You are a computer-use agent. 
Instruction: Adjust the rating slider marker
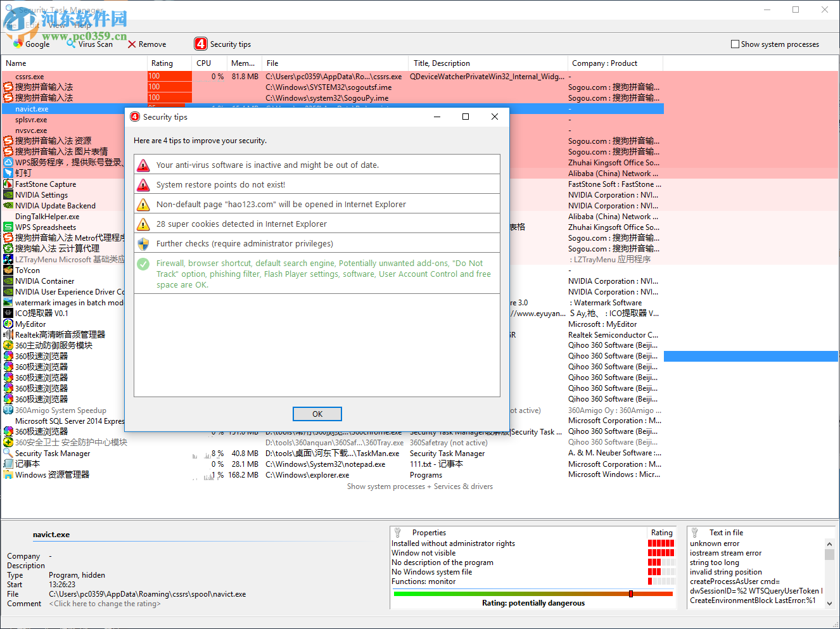(630, 594)
